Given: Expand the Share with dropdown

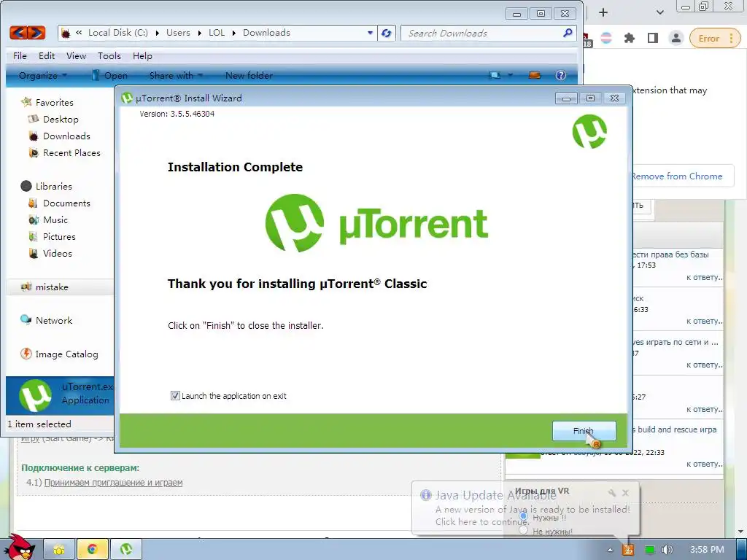Looking at the screenshot, I should pos(176,75).
